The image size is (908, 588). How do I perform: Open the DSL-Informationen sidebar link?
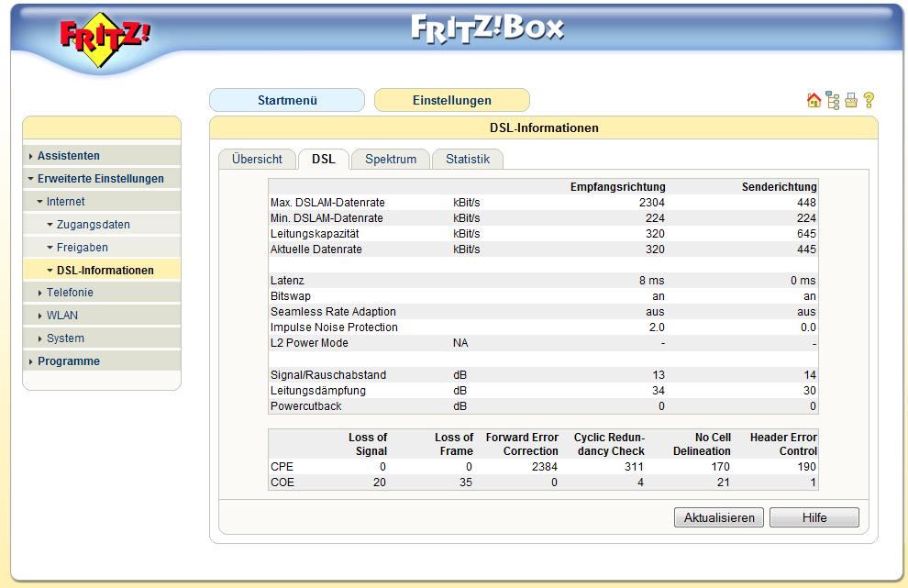click(x=105, y=270)
